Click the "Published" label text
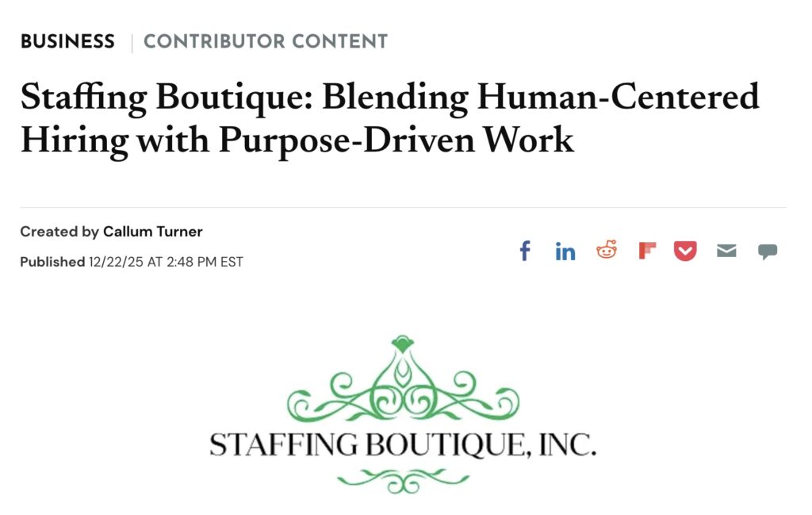 pos(52,262)
